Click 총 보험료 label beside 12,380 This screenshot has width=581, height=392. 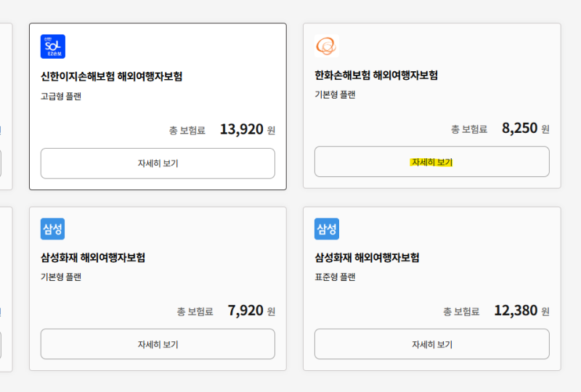(x=461, y=311)
